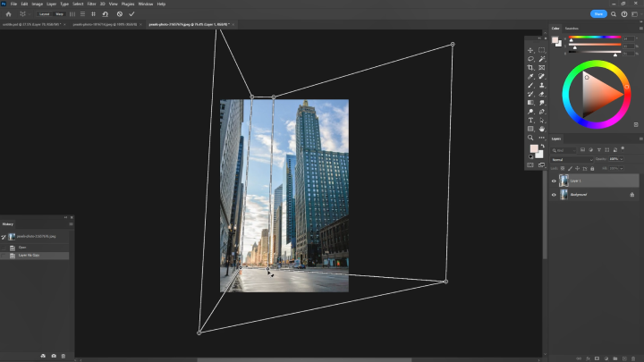
Task: Select the Horizontal Type tool
Action: coord(530,121)
